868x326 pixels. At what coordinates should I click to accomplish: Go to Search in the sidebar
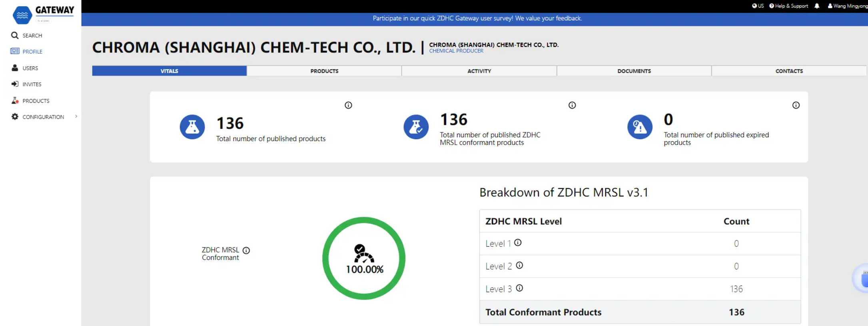pos(32,36)
